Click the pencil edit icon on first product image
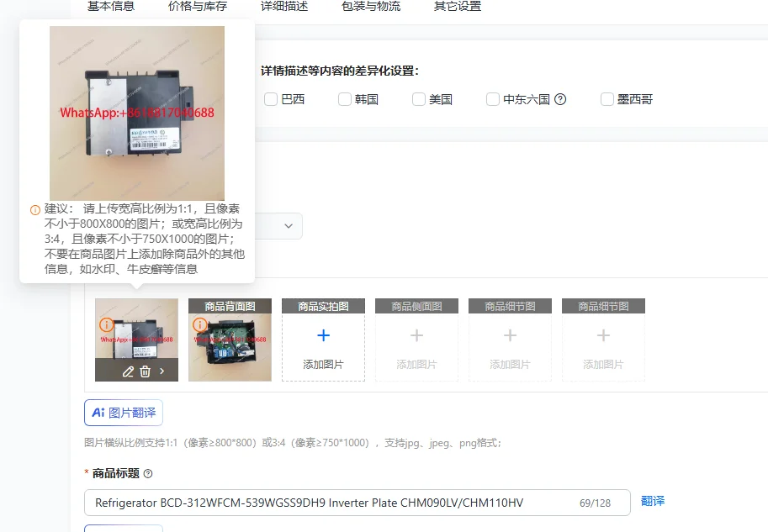The height and width of the screenshot is (532, 768). click(x=128, y=371)
